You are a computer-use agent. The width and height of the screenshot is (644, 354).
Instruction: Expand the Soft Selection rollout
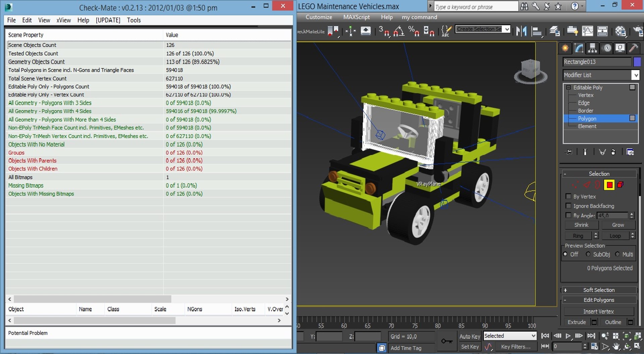tap(599, 290)
